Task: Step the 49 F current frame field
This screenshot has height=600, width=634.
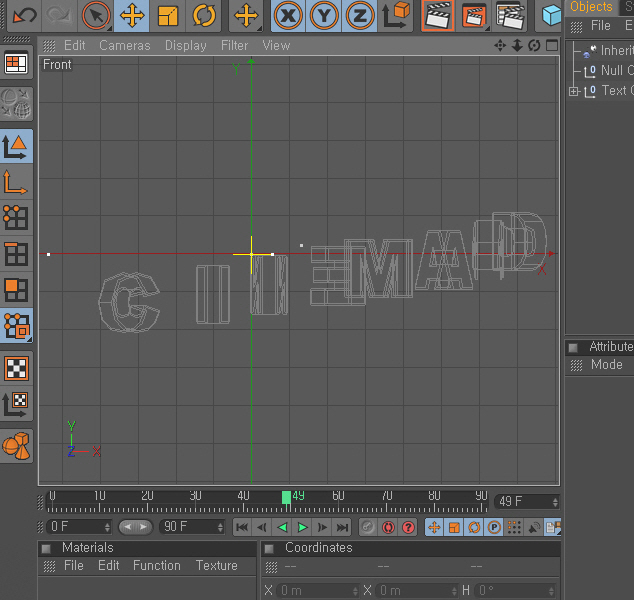Action: (x=555, y=502)
